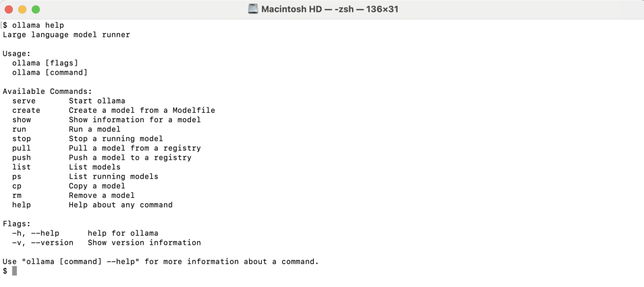Click the "Large language model runner" line
This screenshot has height=287, width=644.
[67, 35]
